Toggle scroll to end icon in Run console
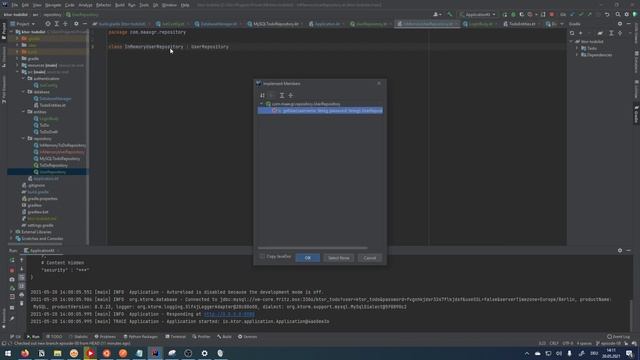 [22, 286]
